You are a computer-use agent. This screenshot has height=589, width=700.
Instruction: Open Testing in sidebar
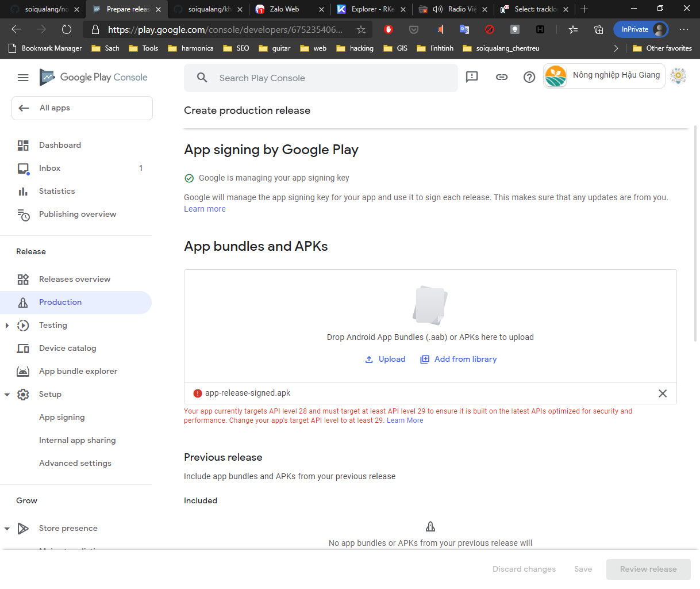(x=53, y=325)
